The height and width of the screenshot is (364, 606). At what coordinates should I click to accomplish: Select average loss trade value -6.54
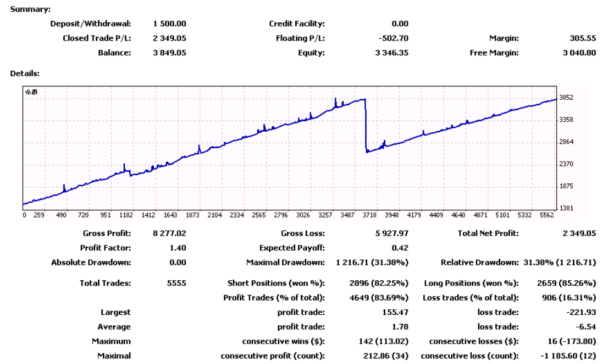coord(586,327)
